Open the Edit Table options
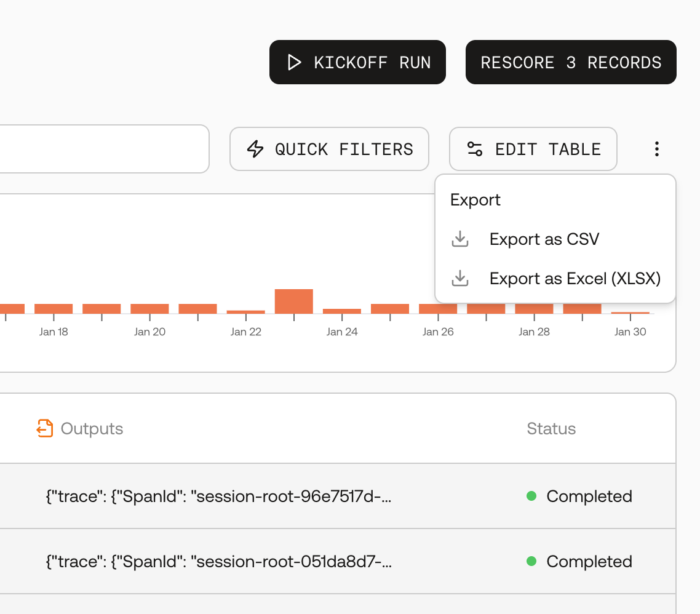700x614 pixels. [x=533, y=149]
